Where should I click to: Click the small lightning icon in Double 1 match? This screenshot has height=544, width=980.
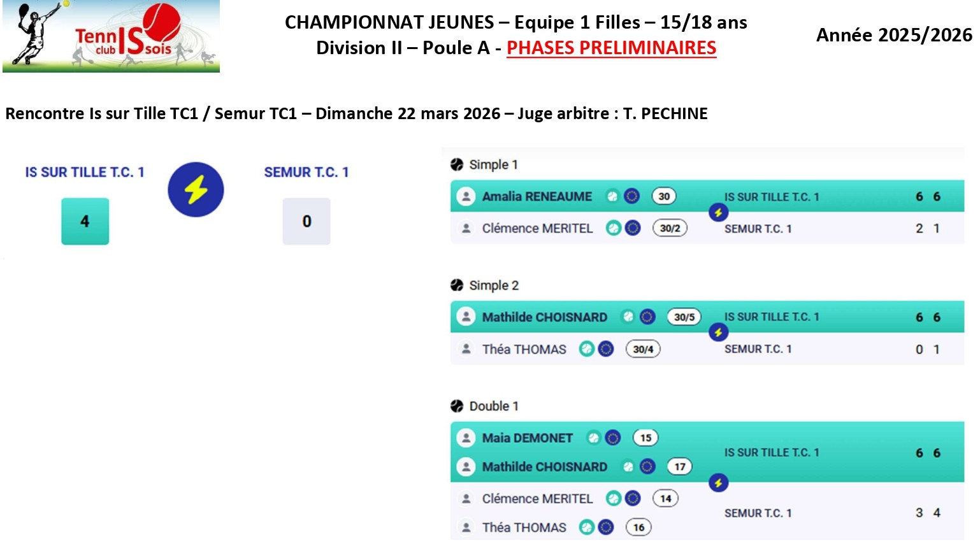718,483
